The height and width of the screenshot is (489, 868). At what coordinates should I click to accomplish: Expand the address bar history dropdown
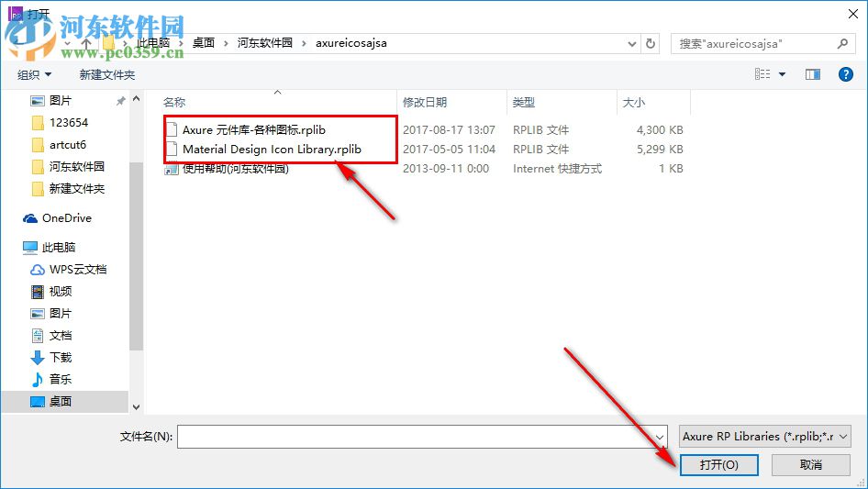[x=631, y=43]
